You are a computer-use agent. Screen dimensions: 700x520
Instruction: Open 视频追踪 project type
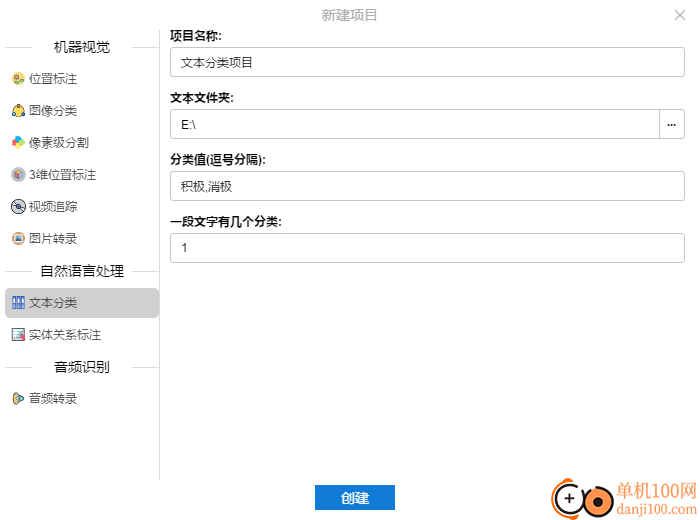[82, 207]
